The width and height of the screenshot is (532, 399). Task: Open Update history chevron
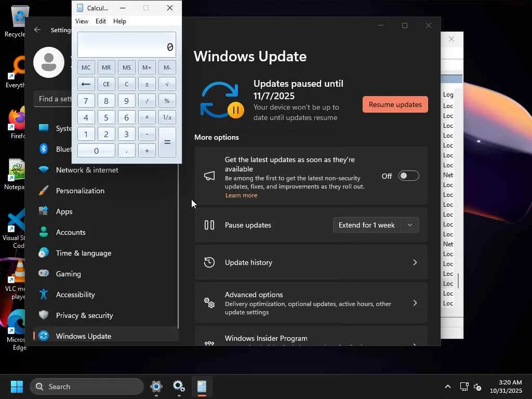(415, 262)
